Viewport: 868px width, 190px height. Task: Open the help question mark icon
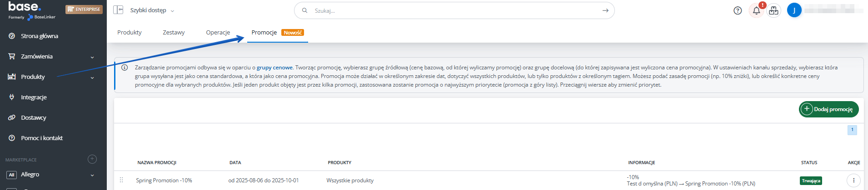point(738,10)
